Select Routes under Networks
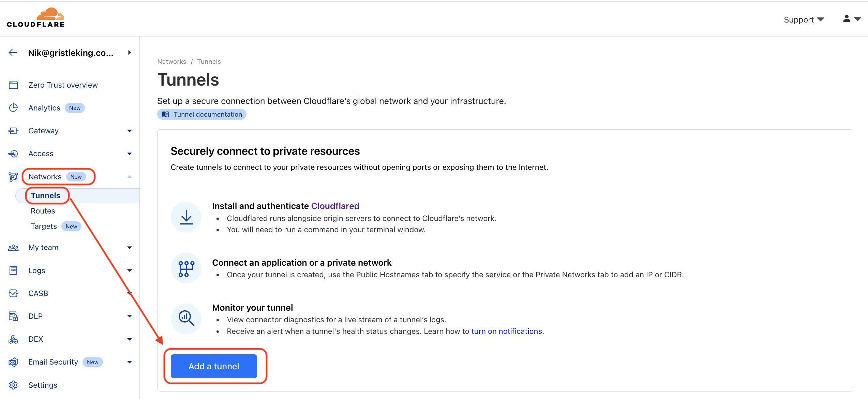Image resolution: width=868 pixels, height=399 pixels. pyautogui.click(x=43, y=211)
